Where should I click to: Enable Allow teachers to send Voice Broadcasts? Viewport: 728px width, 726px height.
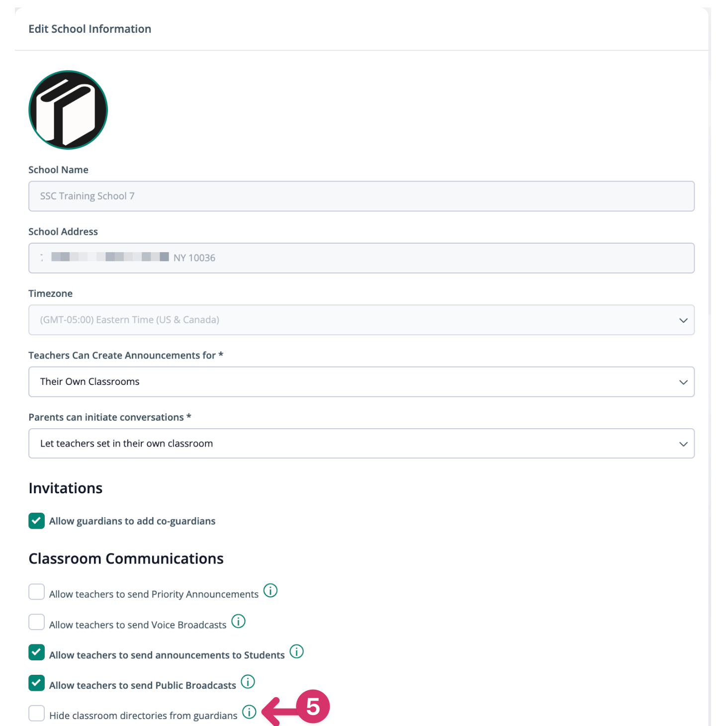click(x=36, y=622)
